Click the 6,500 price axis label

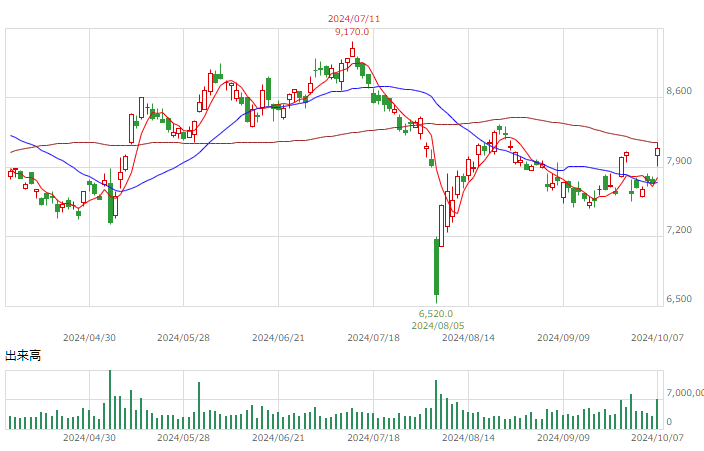pos(679,299)
